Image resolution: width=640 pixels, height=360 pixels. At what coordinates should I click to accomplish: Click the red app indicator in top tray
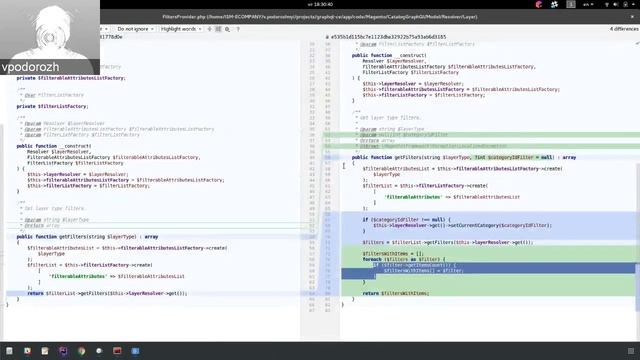click(539, 4)
